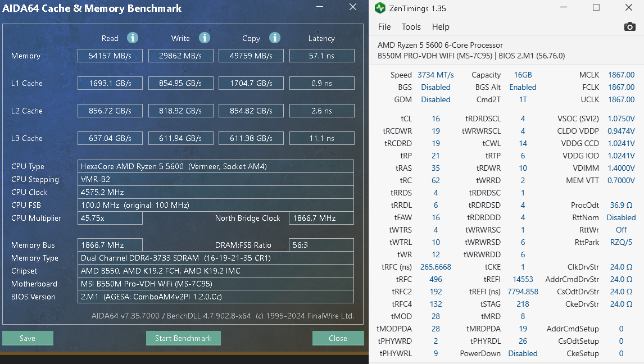Take screenshot with ZenTimings camera icon
Image resolution: width=644 pixels, height=364 pixels.
coord(629,26)
